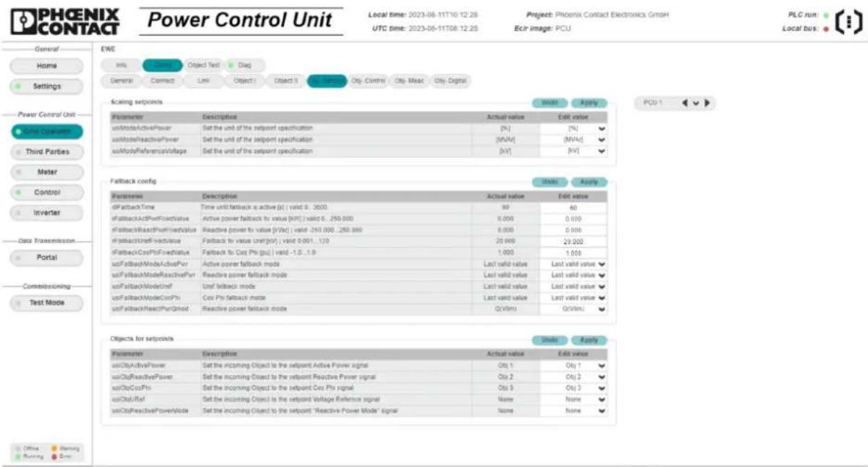Open the Inverter section
This screenshot has height=467, width=868.
click(46, 212)
